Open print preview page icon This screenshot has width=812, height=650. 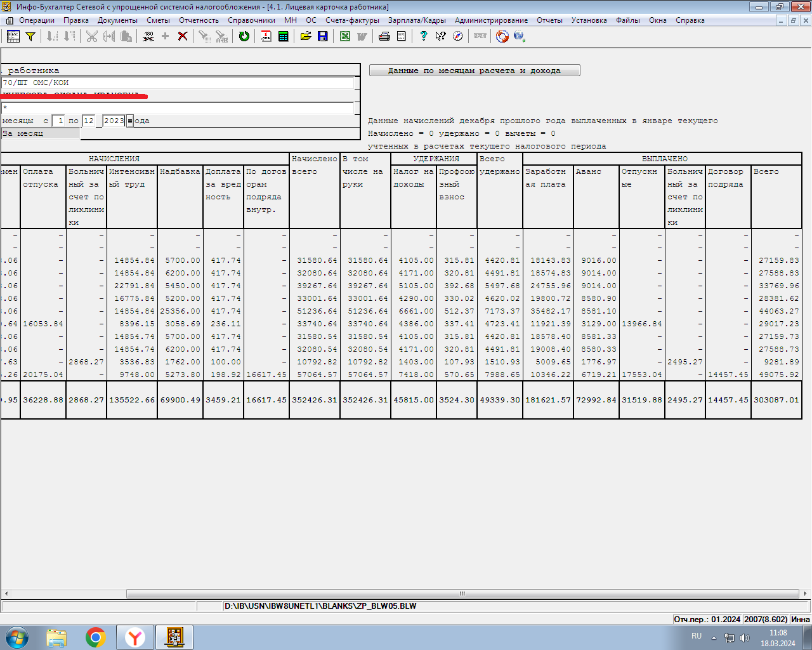[402, 36]
